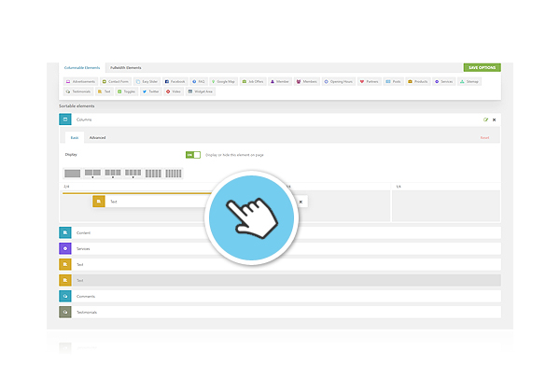Screen dimensions: 560x392
Task: Add a Widget Area element
Action: [x=201, y=91]
